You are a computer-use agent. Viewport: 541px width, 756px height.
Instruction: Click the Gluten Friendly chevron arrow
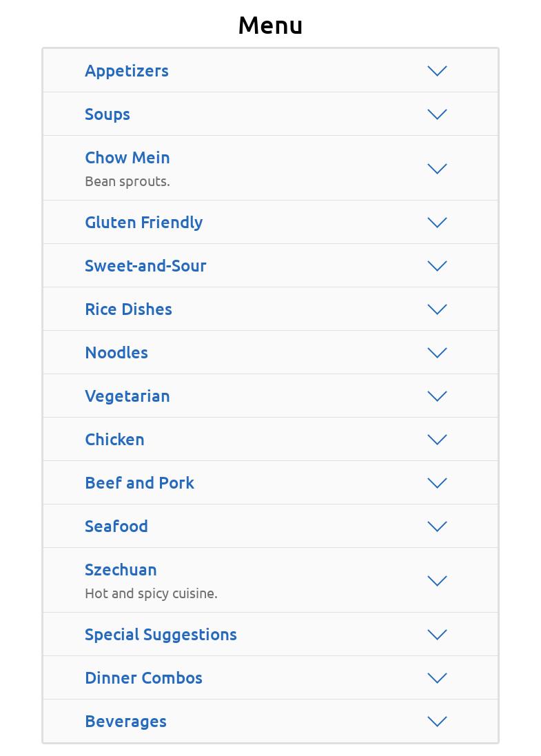coord(437,223)
